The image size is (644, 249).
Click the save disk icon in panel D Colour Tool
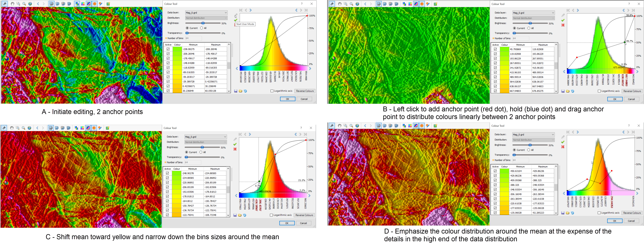563,213
